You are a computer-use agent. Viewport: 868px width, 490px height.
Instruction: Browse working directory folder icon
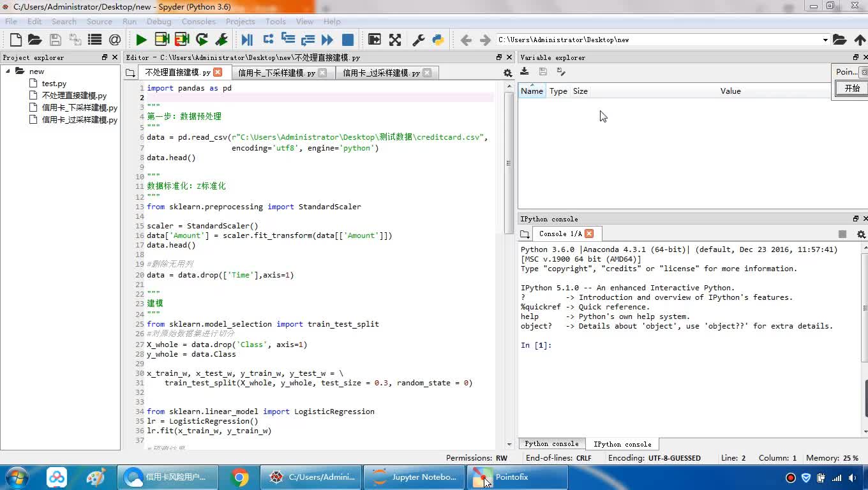pos(839,40)
